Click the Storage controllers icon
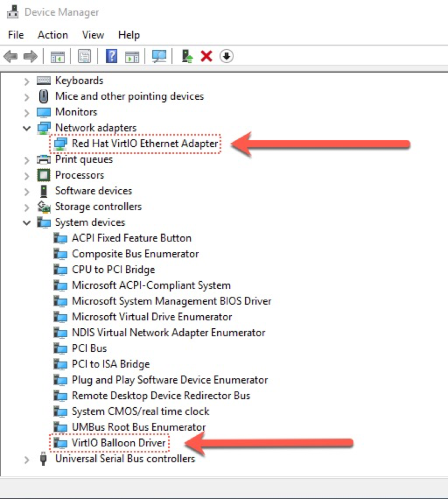The image size is (448, 499). 44,207
